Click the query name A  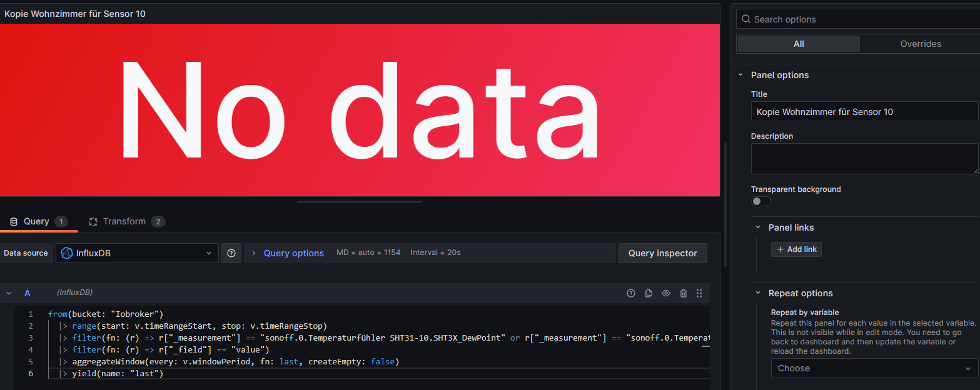[27, 293]
